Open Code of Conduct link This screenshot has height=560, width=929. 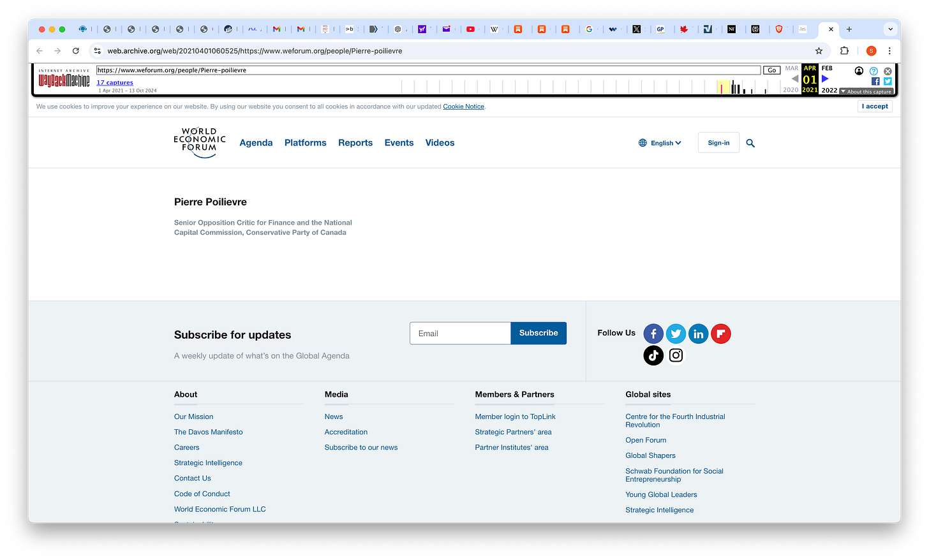tap(202, 494)
